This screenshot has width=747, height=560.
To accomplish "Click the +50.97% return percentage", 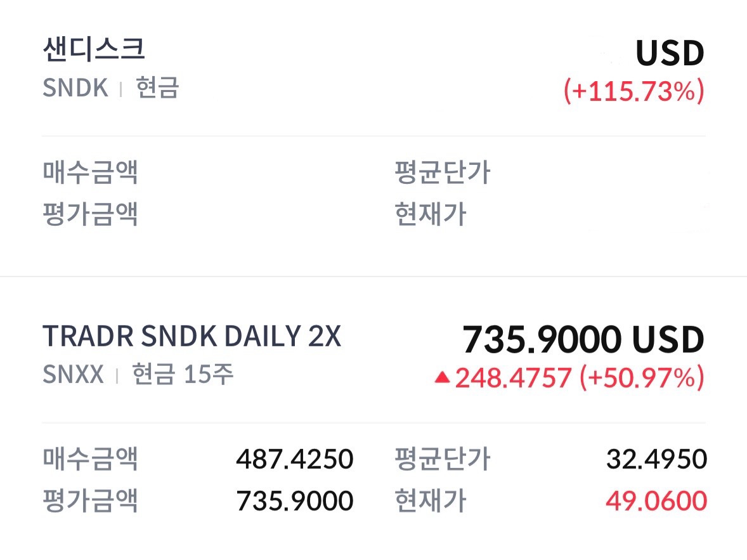I will 642,378.
